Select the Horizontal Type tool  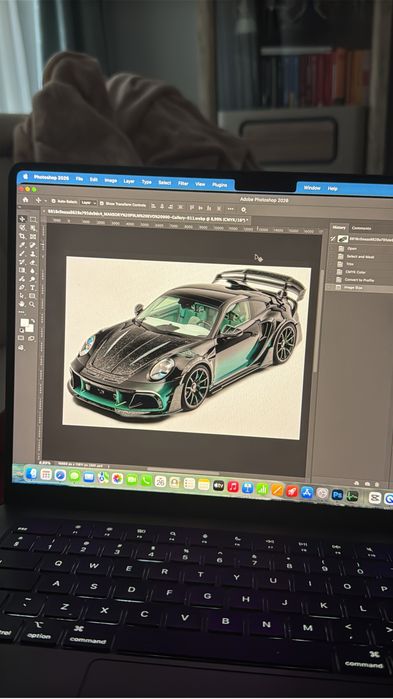(x=33, y=288)
